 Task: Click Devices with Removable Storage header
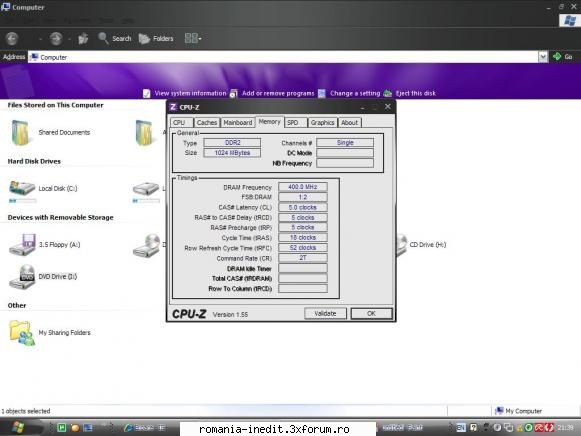[60, 217]
